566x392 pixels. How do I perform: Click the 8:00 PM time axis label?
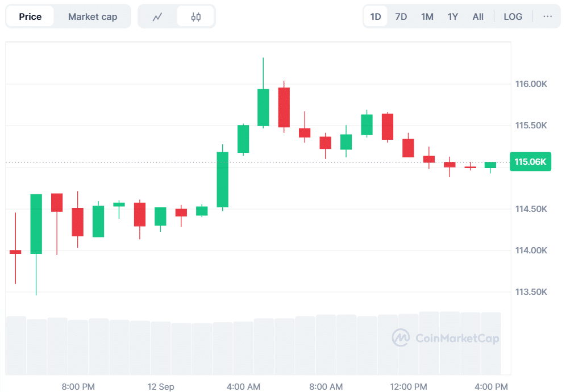tap(78, 387)
